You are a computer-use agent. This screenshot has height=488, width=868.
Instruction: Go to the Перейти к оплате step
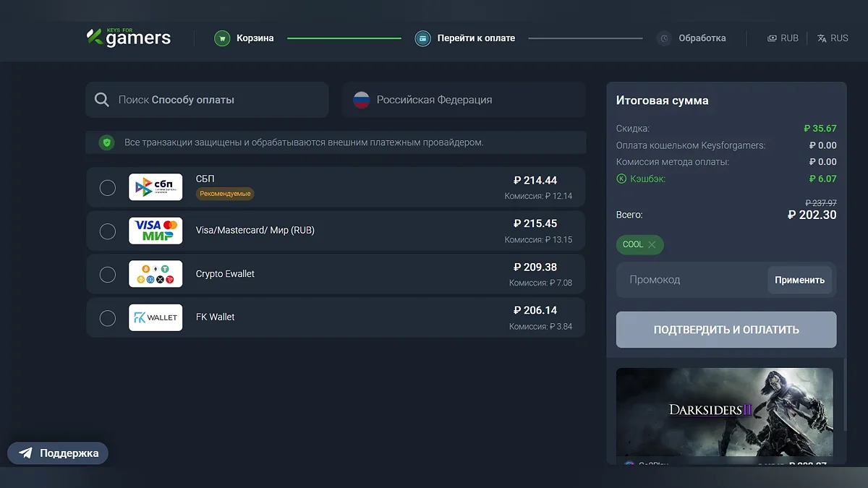[465, 38]
